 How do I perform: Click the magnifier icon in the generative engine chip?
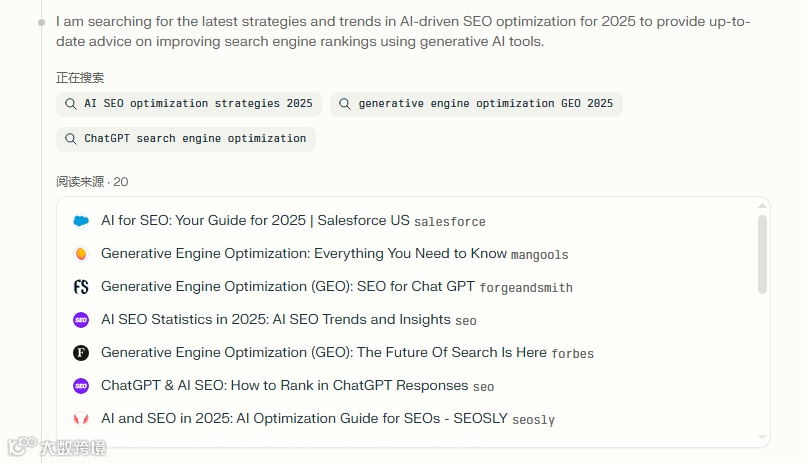345,104
